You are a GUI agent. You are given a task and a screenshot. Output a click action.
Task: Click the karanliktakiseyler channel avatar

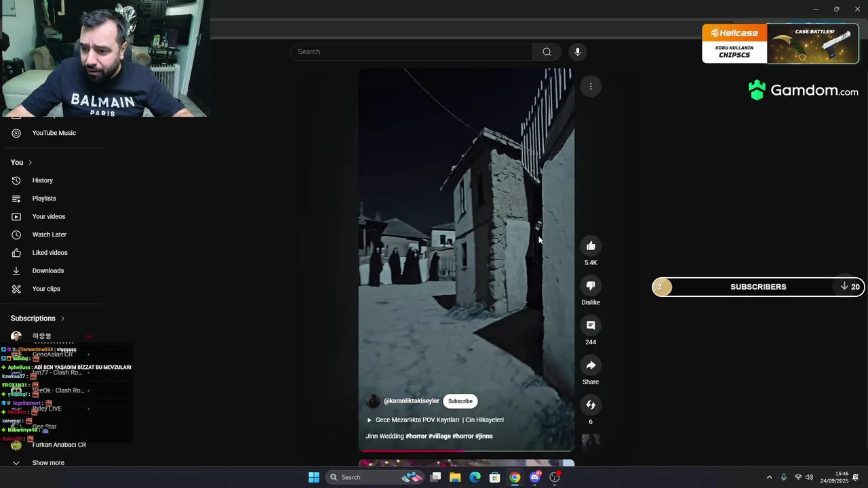[373, 401]
